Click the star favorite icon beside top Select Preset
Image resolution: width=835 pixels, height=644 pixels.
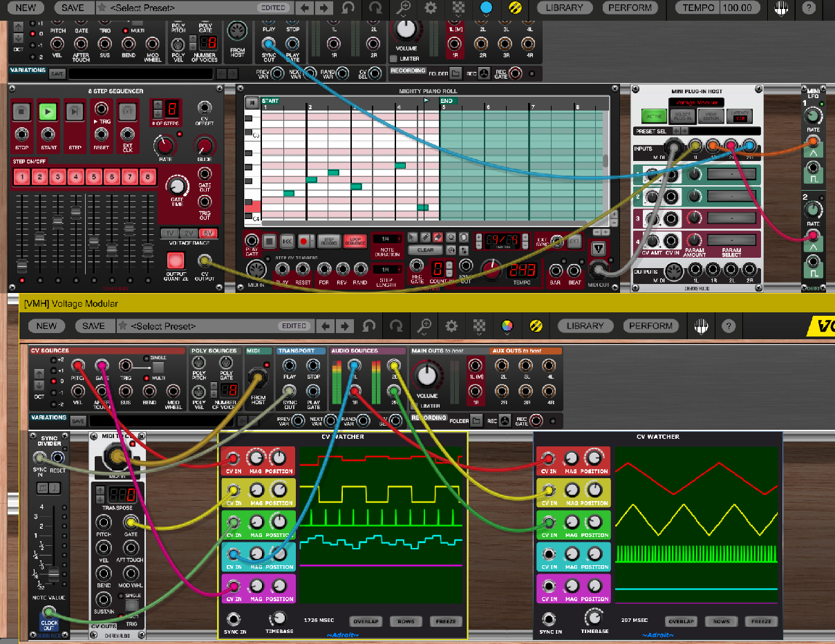point(102,8)
